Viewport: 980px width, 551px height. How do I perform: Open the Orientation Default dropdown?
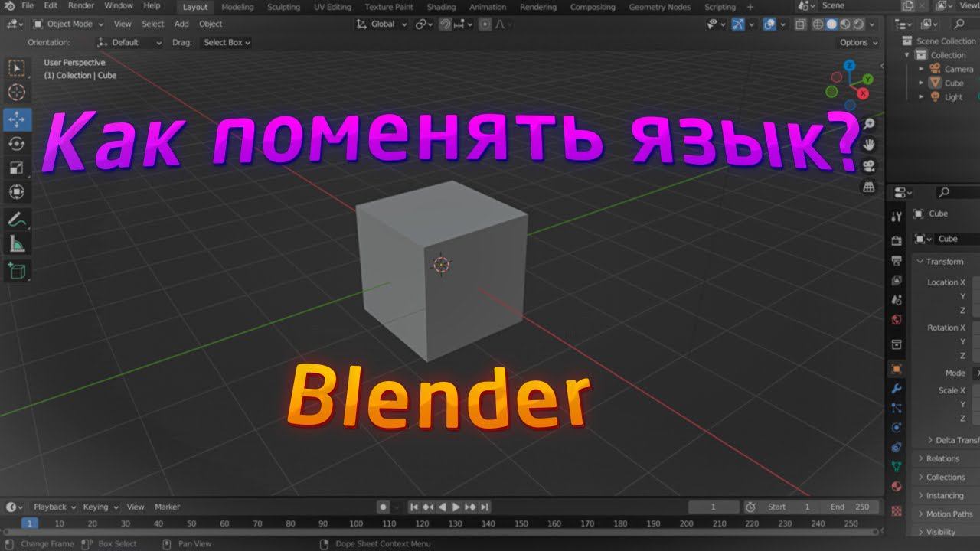(130, 43)
